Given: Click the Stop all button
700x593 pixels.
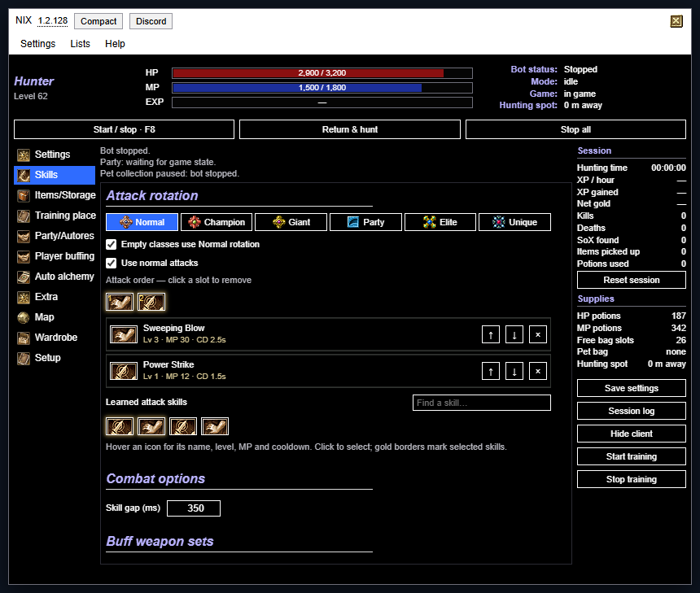Looking at the screenshot, I should (x=576, y=129).
